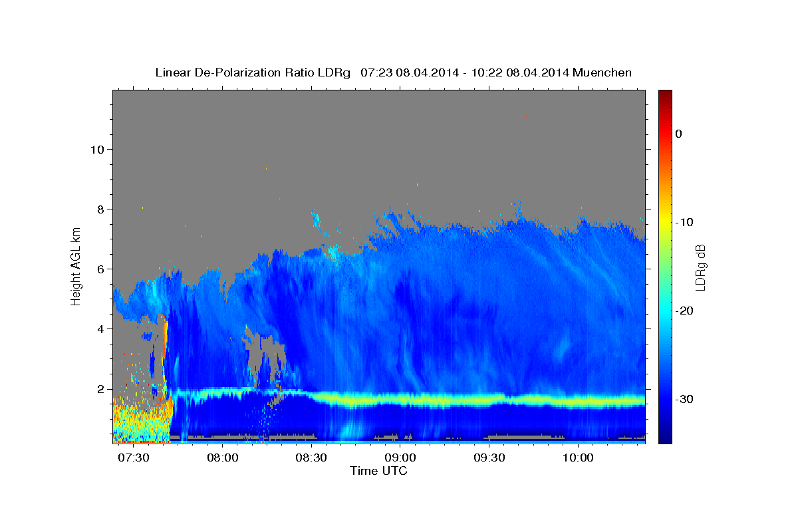Screen dimensions: 798x532
Task: Click the 'LDRg dB' colorbar label
Action: (x=700, y=267)
